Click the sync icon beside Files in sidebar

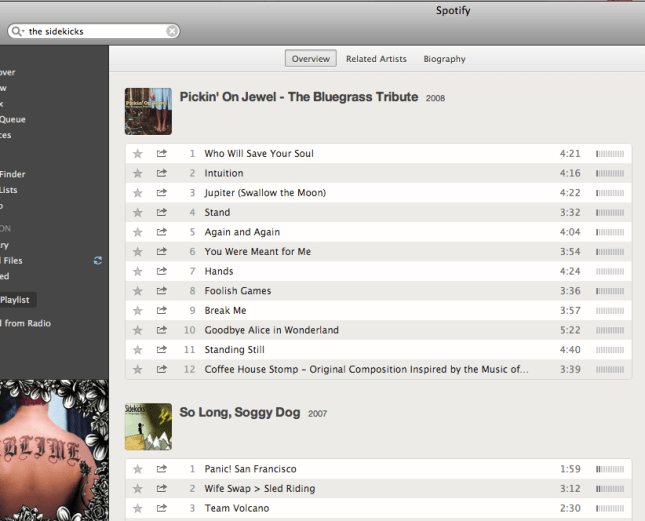(x=98, y=260)
